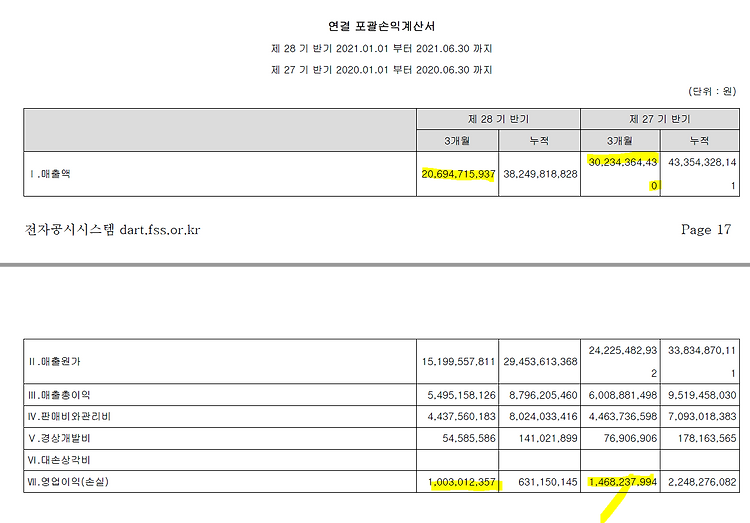The image size is (750, 523).
Task: Click the title 연결 포괄손익계산서
Action: click(x=381, y=26)
